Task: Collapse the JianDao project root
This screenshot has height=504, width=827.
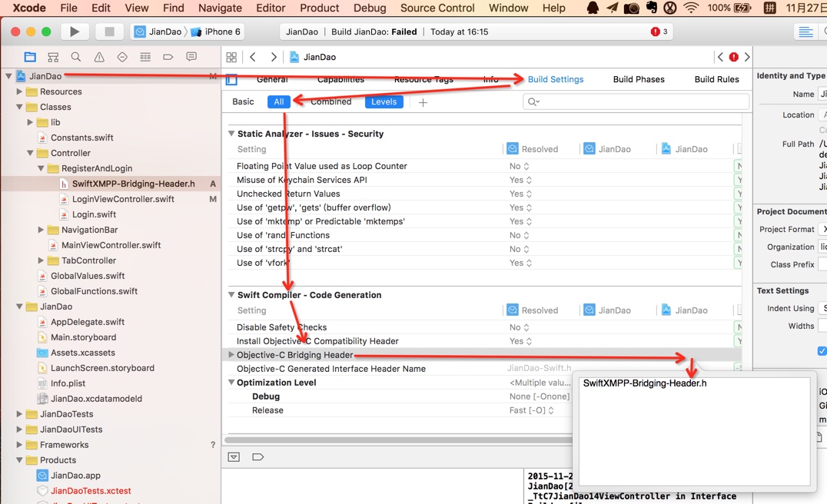Action: pos(8,76)
